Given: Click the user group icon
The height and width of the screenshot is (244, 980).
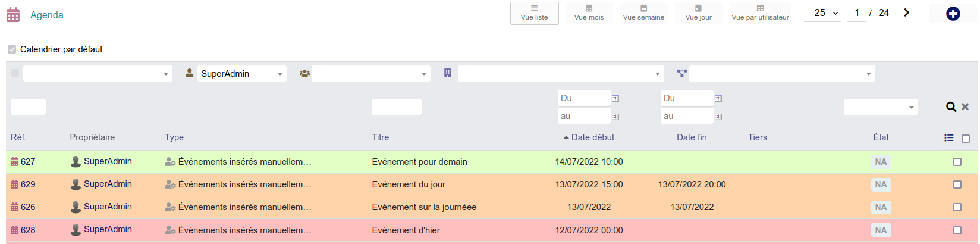Looking at the screenshot, I should [304, 73].
